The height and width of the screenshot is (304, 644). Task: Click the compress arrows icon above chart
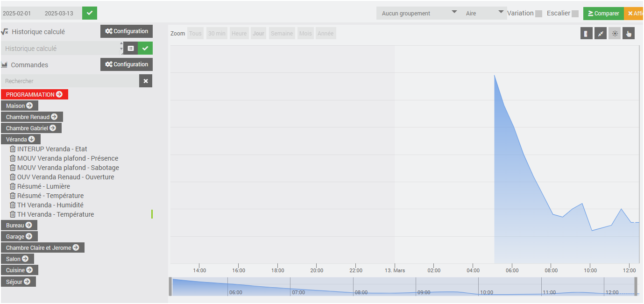(601, 34)
